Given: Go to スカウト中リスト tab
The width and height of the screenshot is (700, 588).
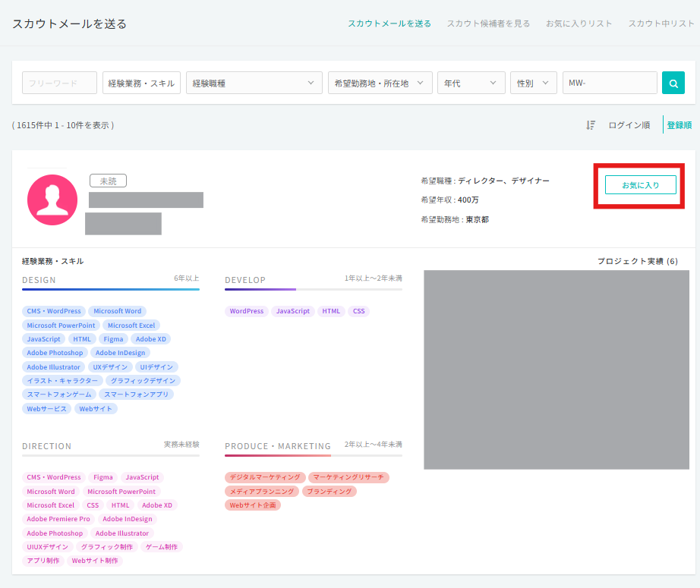Looking at the screenshot, I should click(x=661, y=24).
